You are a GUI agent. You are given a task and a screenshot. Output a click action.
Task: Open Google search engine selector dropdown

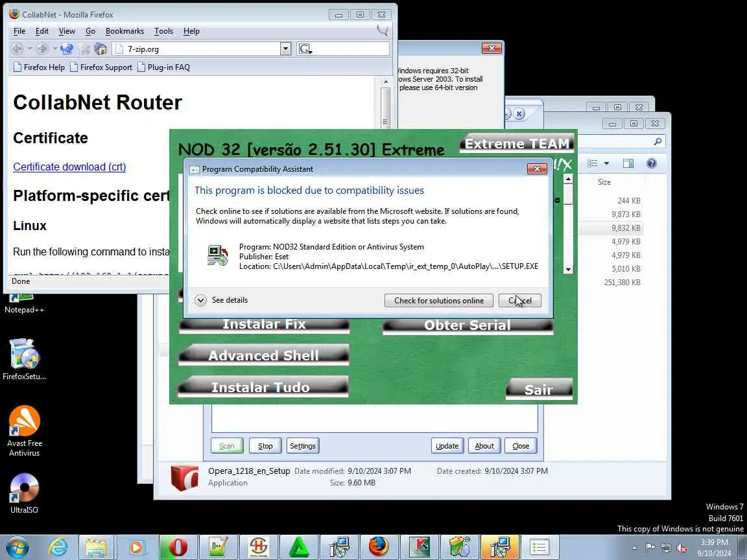305,49
